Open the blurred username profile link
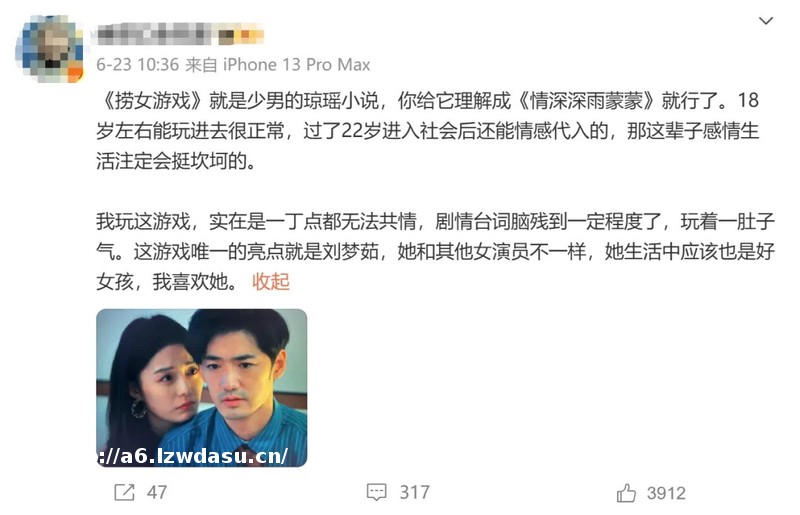This screenshot has width=800, height=515. 153,35
